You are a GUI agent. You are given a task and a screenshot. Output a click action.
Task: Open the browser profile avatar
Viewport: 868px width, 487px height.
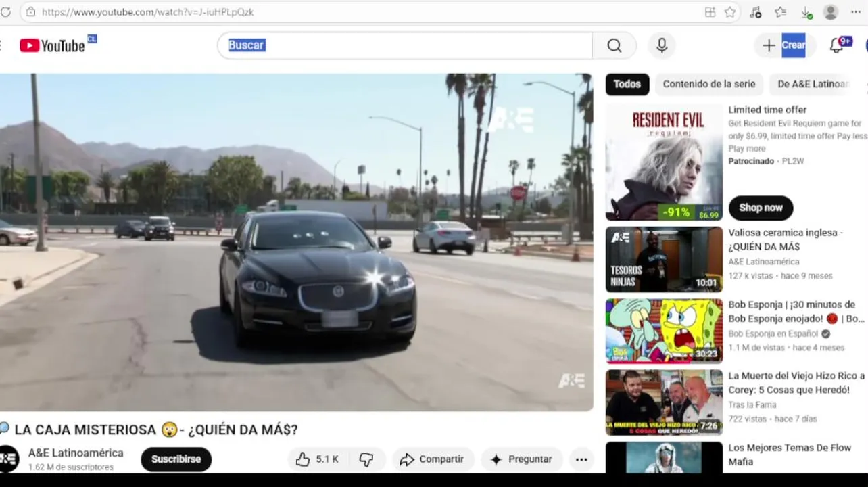pos(831,12)
